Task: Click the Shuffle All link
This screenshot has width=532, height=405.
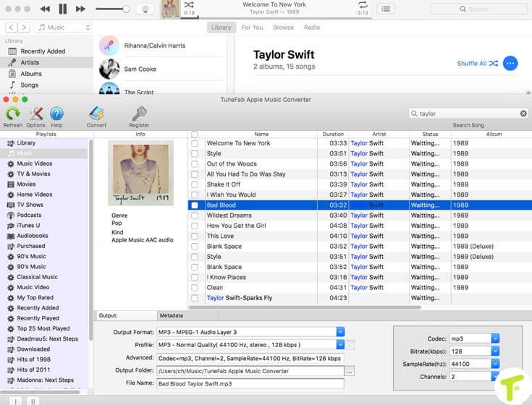Action: point(476,64)
